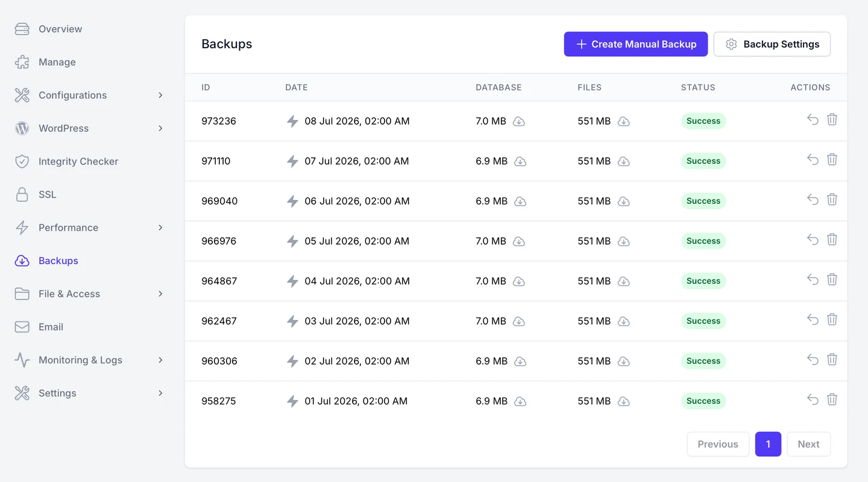Open Backup Settings
This screenshot has width=868, height=482.
(x=772, y=44)
